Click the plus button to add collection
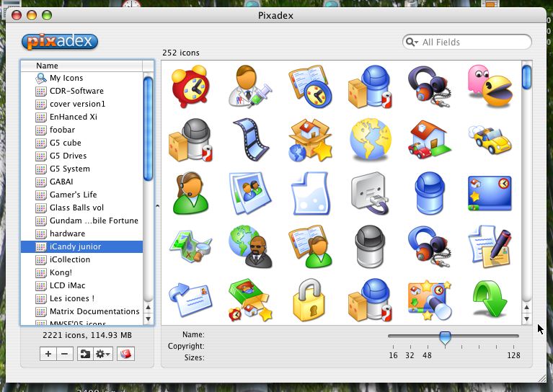This screenshot has height=392, width=553. 48,354
